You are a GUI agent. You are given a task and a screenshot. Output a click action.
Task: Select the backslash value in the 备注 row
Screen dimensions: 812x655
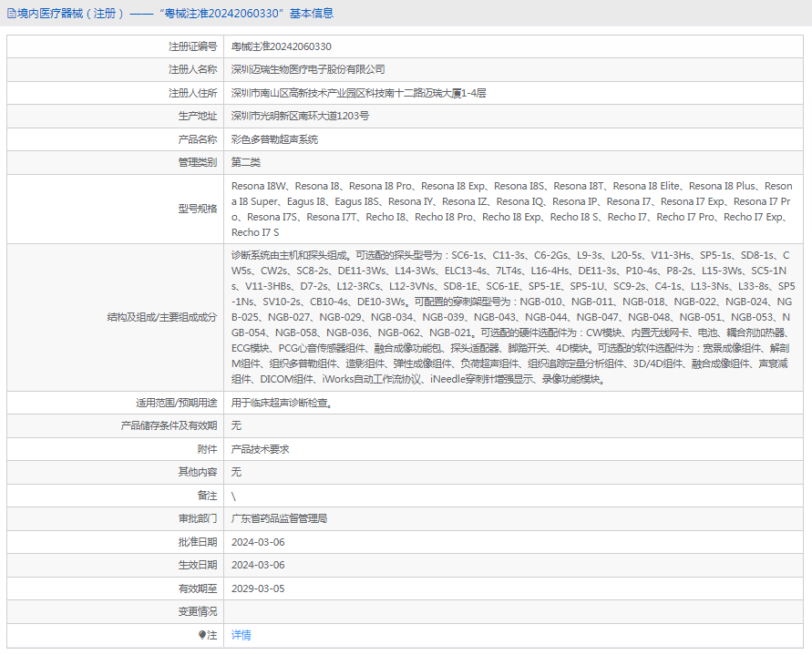pos(233,496)
